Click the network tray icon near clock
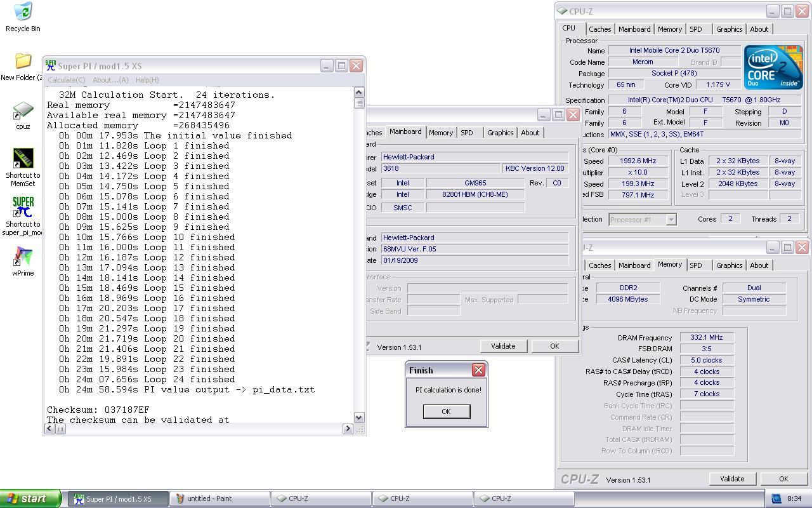 (x=776, y=498)
